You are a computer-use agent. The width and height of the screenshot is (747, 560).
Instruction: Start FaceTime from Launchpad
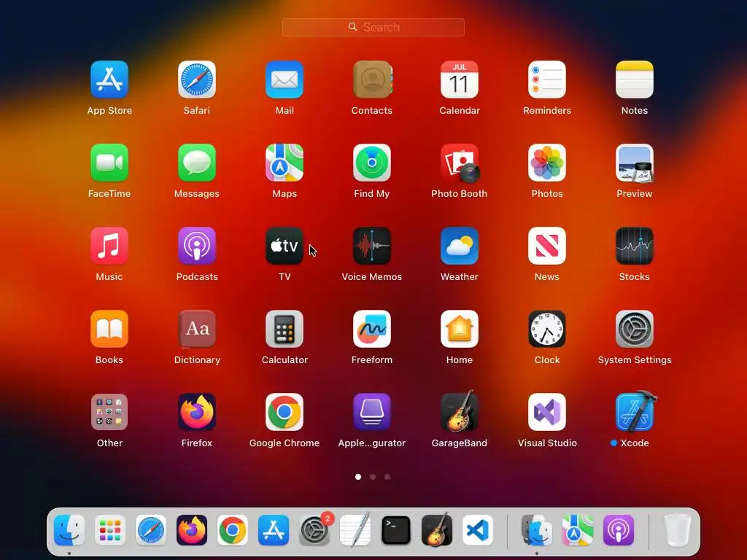109,163
